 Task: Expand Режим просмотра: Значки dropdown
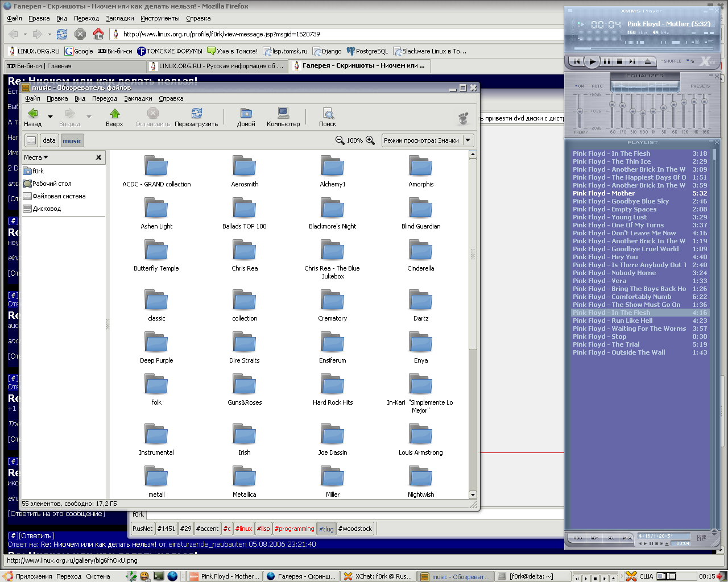428,140
